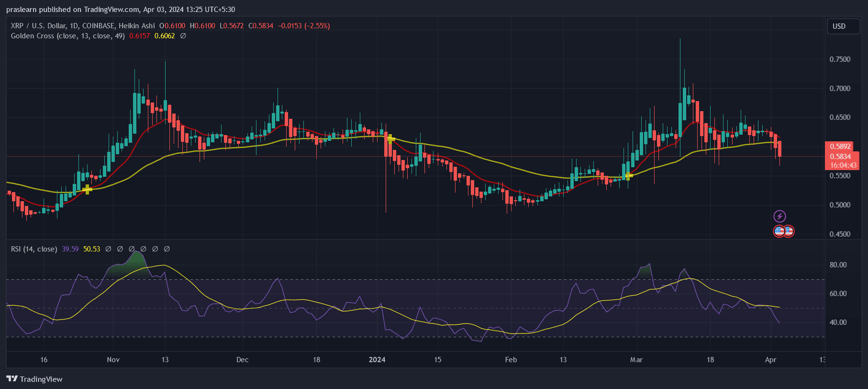Image resolution: width=868 pixels, height=389 pixels.
Task: Click the first empty-value symbol in RSI legend
Action: coord(108,249)
